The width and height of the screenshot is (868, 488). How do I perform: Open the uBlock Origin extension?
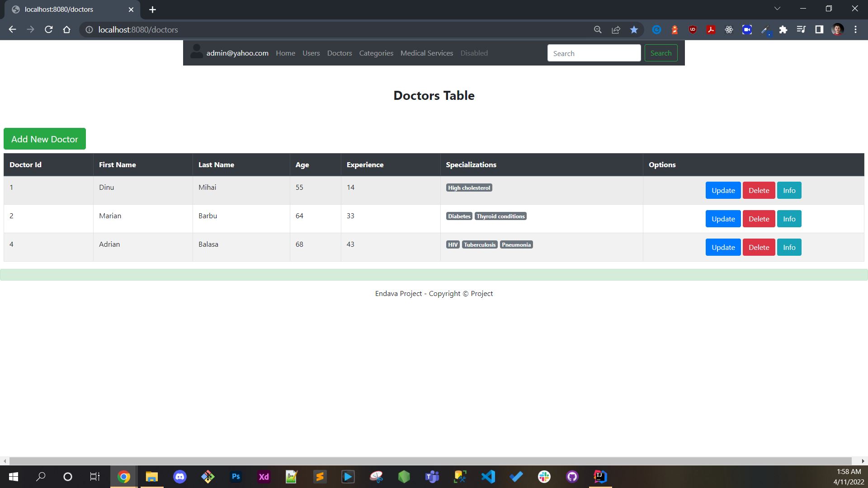tap(692, 29)
